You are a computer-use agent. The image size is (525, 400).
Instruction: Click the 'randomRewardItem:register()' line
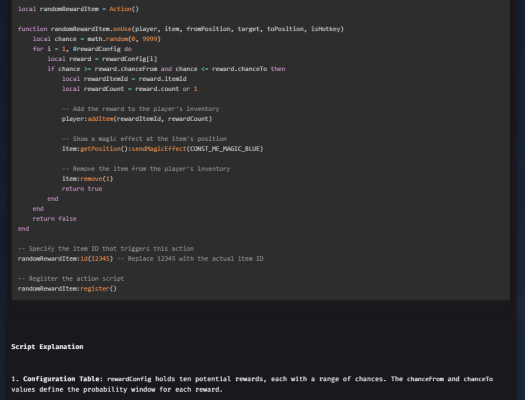(67, 289)
